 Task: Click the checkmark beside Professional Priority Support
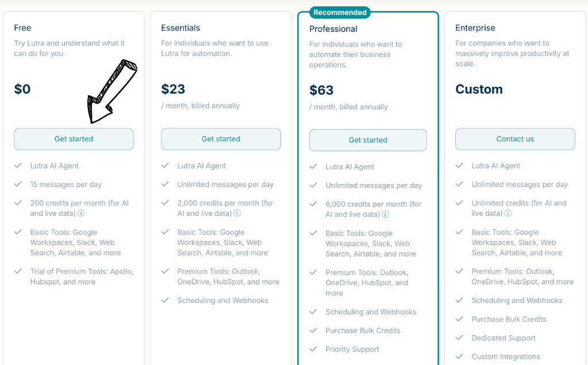[x=314, y=349]
